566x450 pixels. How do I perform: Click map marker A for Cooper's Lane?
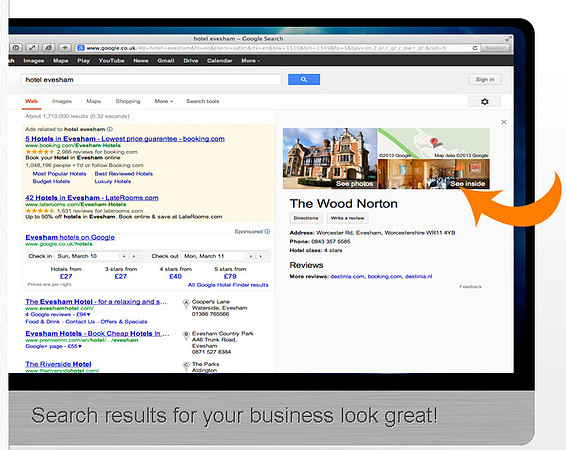point(186,304)
